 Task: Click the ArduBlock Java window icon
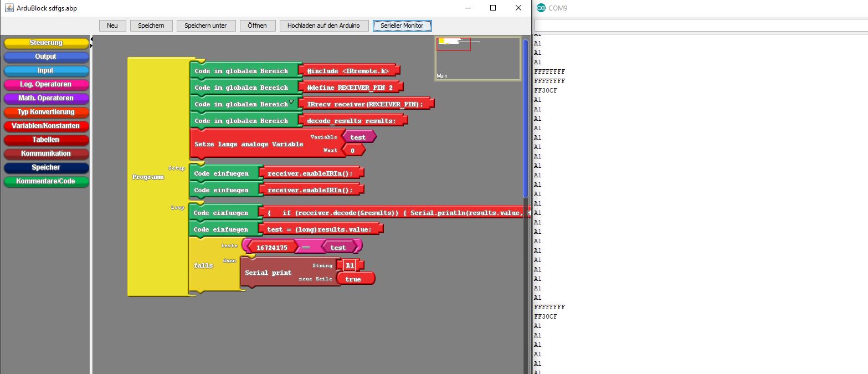(x=9, y=8)
